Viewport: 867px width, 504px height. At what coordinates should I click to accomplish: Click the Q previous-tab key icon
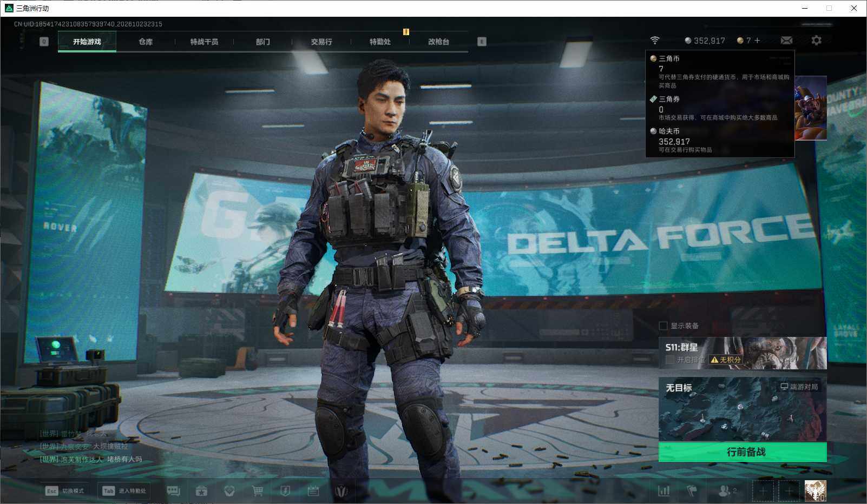coord(44,42)
